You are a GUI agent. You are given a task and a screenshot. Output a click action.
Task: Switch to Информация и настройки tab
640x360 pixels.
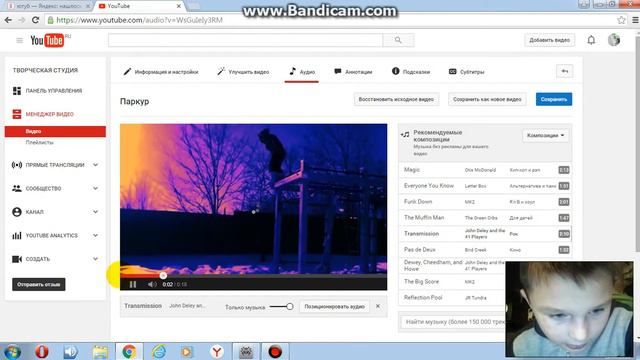[x=161, y=72]
